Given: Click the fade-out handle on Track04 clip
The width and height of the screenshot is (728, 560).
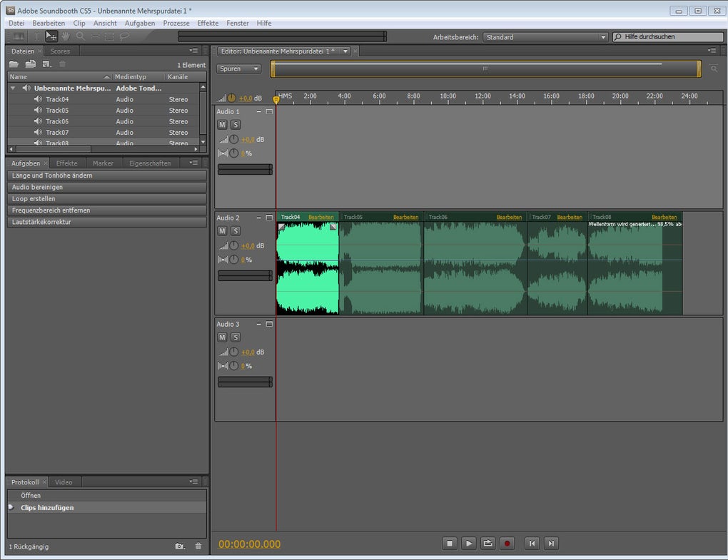Looking at the screenshot, I should click(x=333, y=226).
